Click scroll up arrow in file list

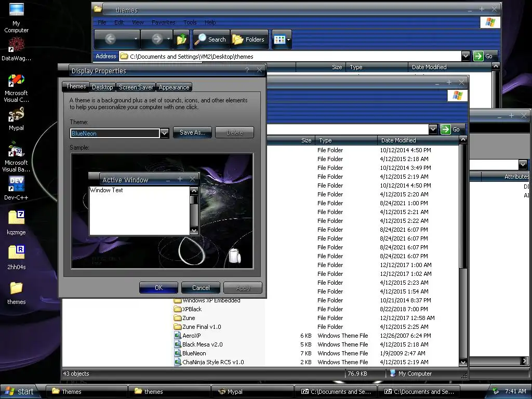point(463,139)
